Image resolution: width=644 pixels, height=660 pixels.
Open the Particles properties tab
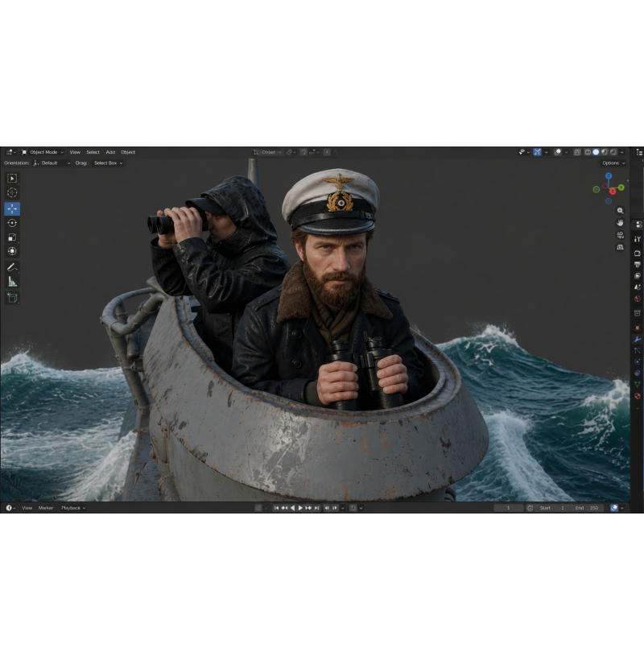[638, 350]
